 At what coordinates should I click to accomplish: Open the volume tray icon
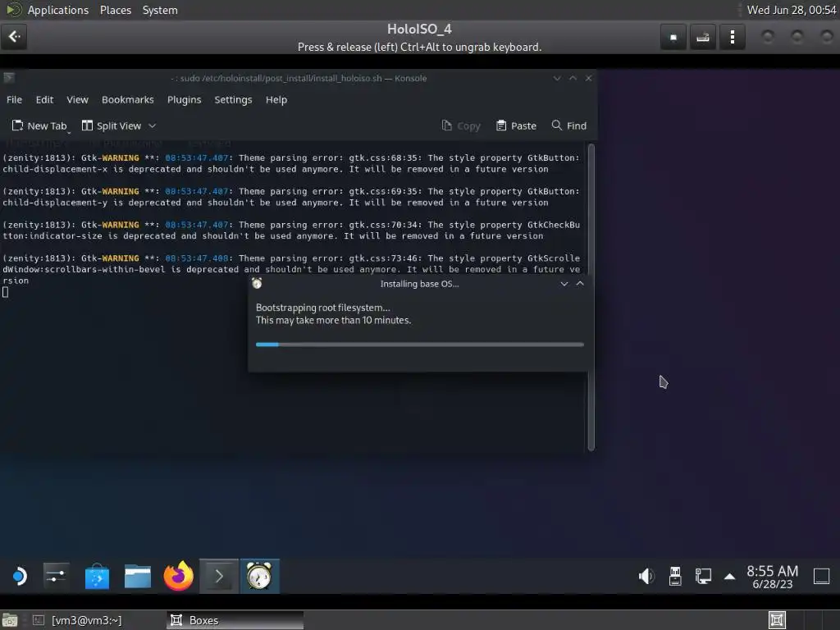pyautogui.click(x=646, y=577)
